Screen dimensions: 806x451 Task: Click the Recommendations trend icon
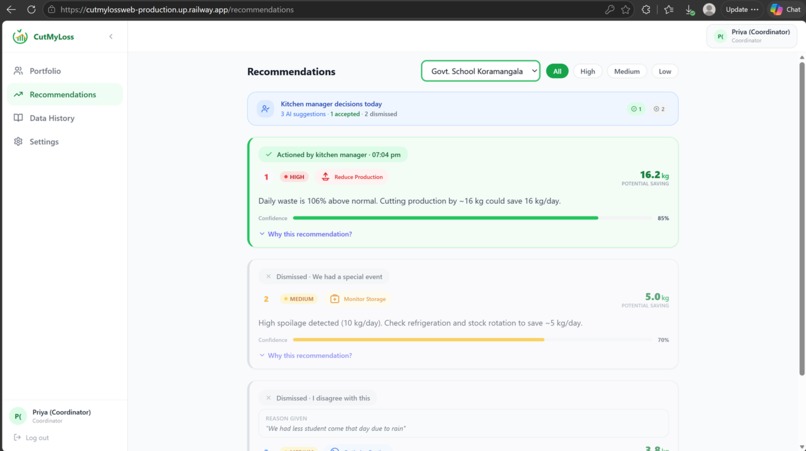[x=19, y=95]
